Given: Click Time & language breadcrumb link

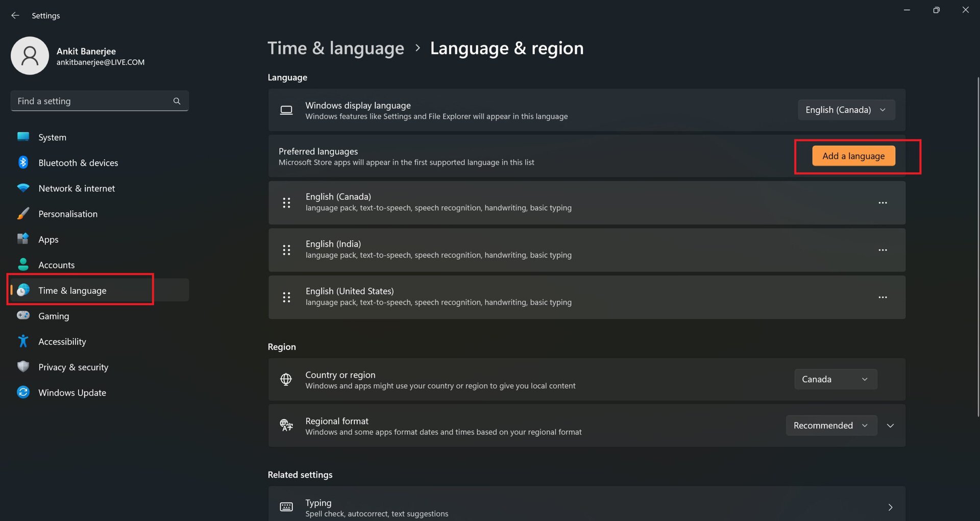Looking at the screenshot, I should 336,48.
